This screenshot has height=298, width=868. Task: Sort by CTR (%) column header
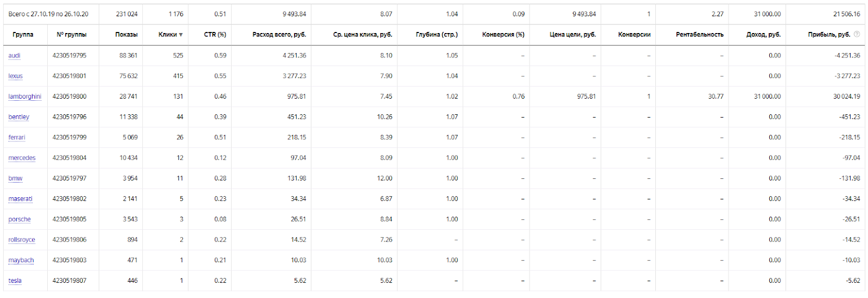[215, 35]
